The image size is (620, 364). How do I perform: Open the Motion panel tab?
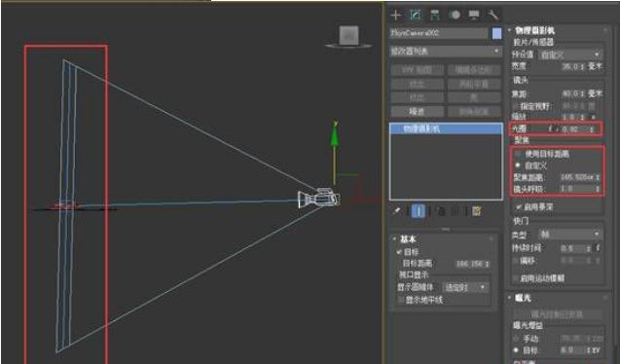pos(455,15)
